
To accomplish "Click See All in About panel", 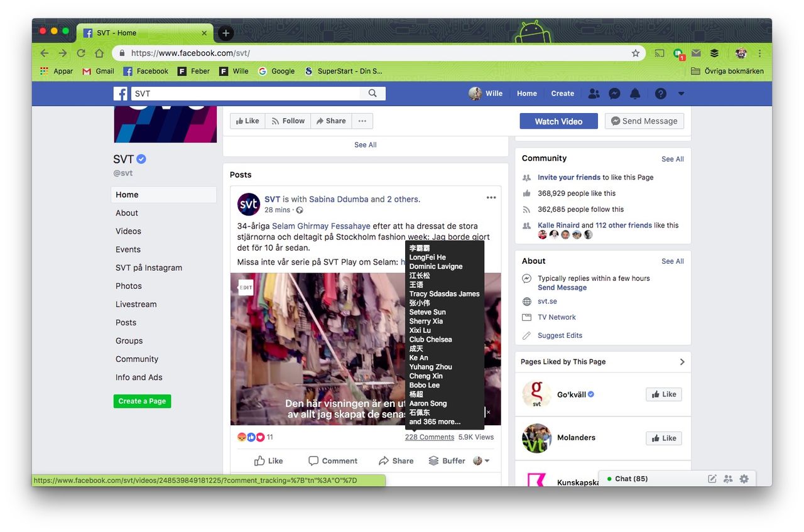I will tap(673, 261).
